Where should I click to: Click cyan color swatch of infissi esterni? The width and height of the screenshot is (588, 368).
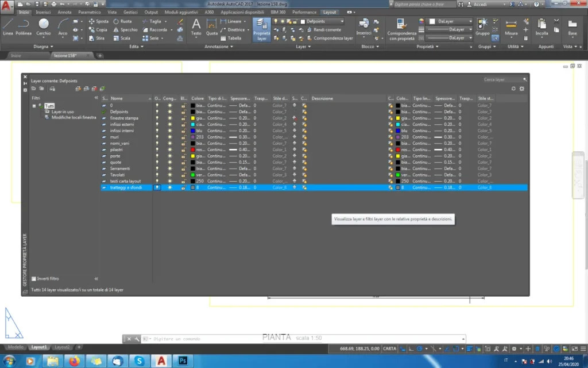pyautogui.click(x=193, y=124)
